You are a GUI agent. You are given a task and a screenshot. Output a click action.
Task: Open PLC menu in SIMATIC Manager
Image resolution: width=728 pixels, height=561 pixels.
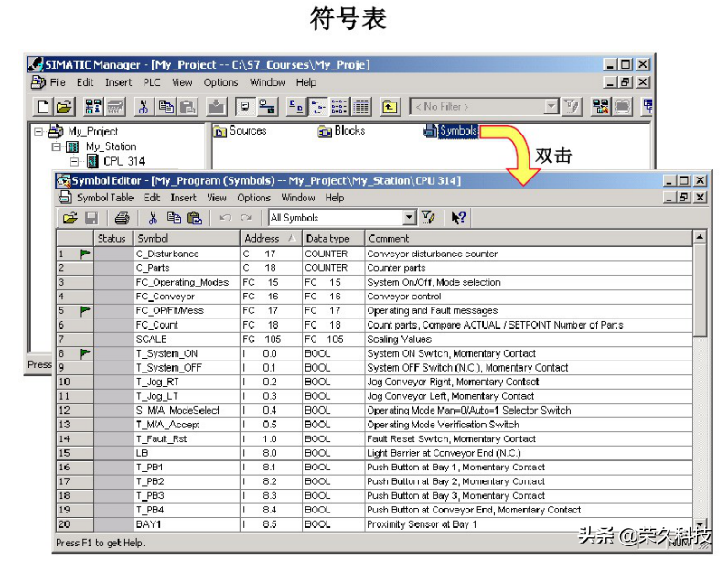[152, 82]
